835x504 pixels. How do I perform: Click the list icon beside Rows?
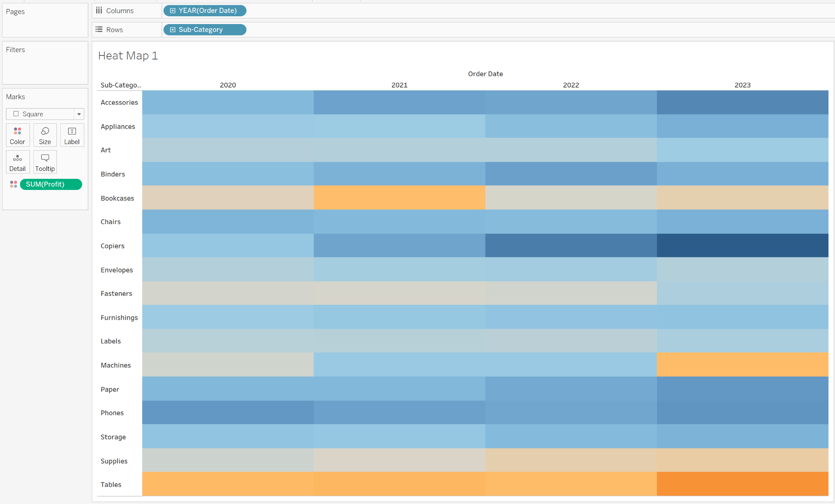click(98, 29)
